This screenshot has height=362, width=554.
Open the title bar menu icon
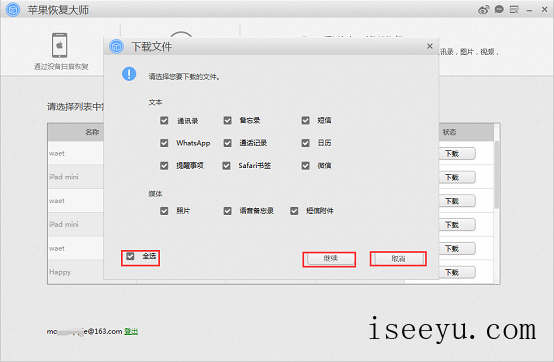pyautogui.click(x=514, y=10)
